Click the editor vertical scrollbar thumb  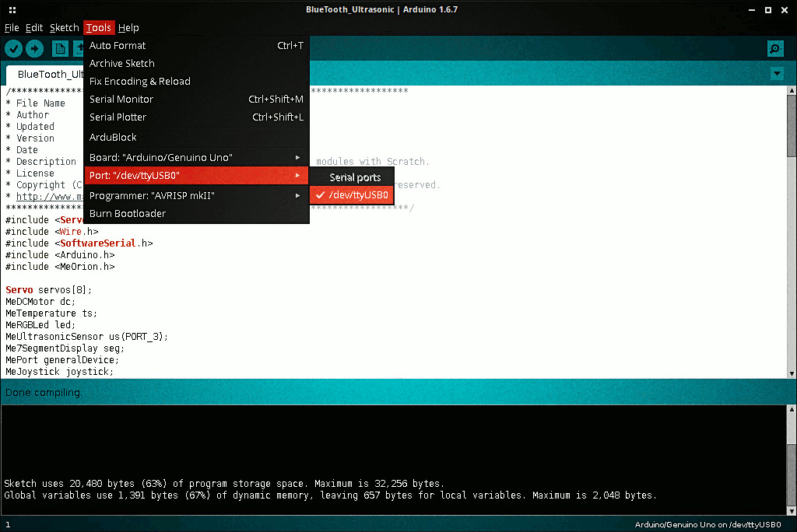(792, 126)
